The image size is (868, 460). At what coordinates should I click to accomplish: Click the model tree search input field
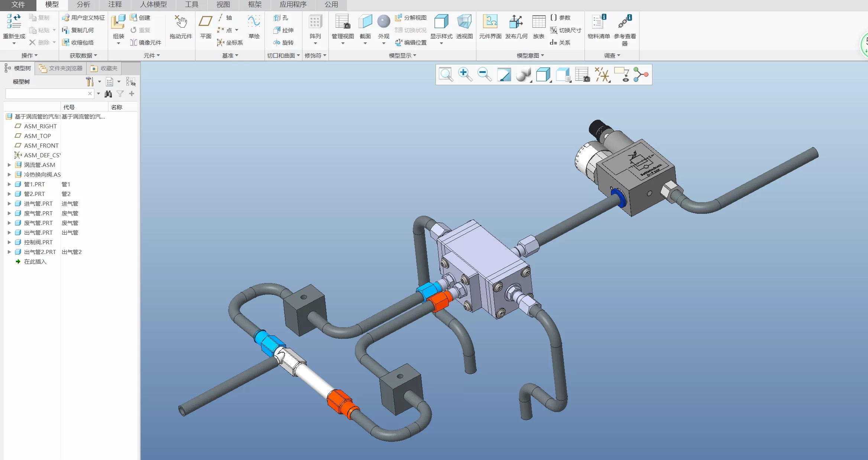click(x=49, y=94)
